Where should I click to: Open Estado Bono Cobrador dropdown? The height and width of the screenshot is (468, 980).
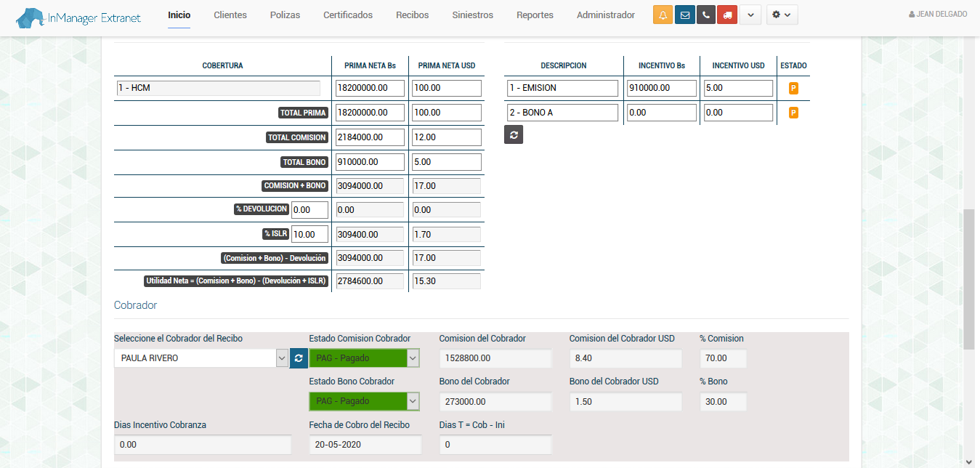tap(364, 401)
